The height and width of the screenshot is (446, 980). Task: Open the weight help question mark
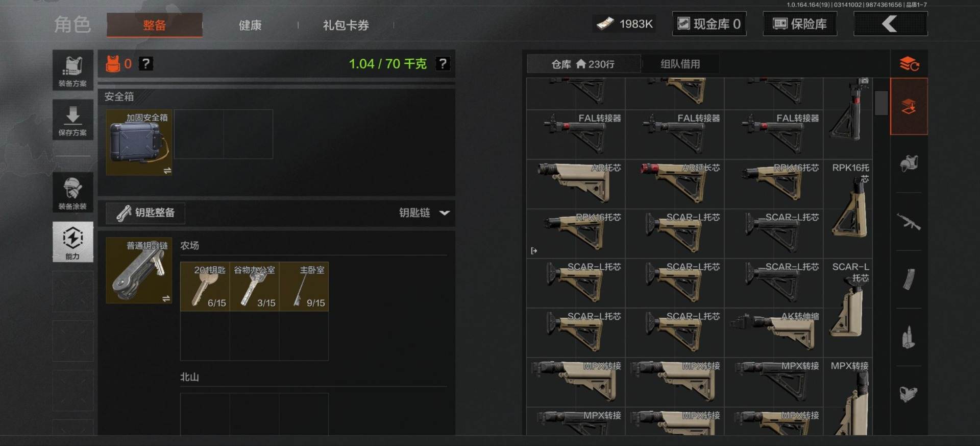click(x=443, y=64)
